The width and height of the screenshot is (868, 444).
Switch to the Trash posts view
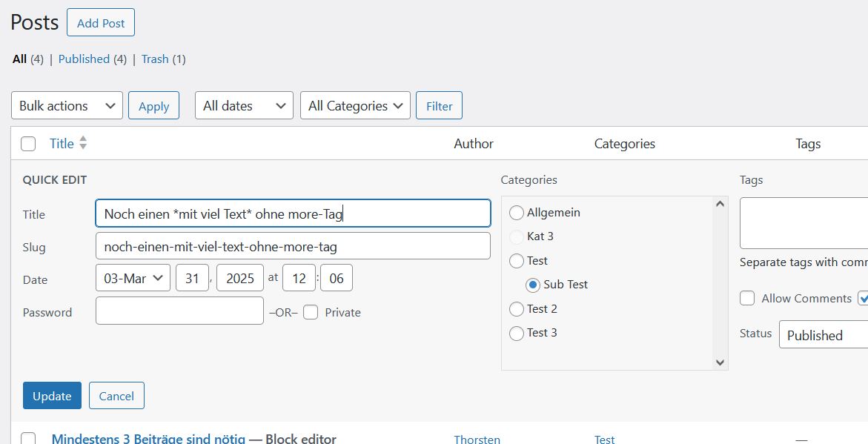click(x=154, y=59)
